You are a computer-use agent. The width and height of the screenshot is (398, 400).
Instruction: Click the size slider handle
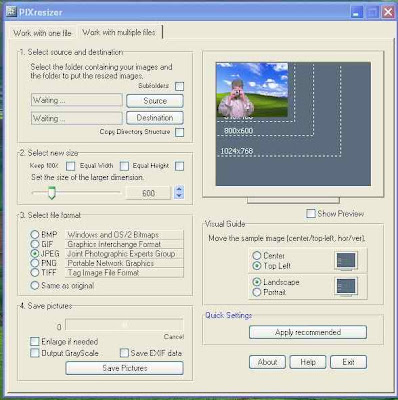click(51, 193)
